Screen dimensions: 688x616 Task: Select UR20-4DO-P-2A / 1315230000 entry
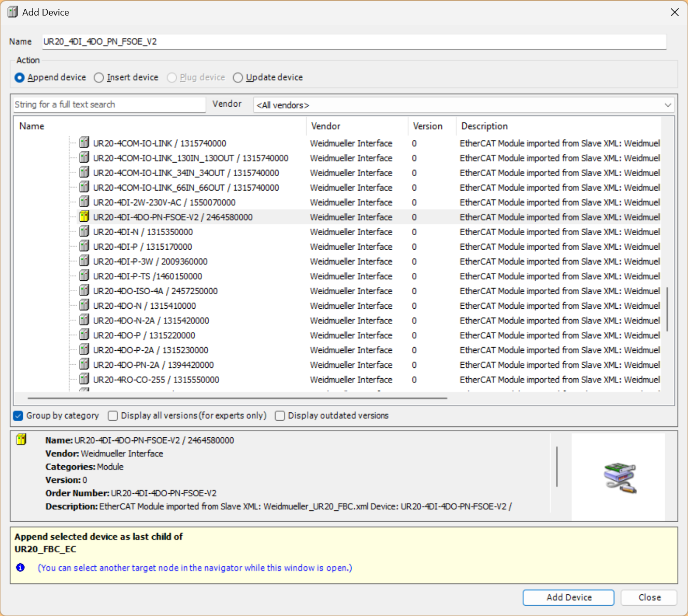point(151,350)
